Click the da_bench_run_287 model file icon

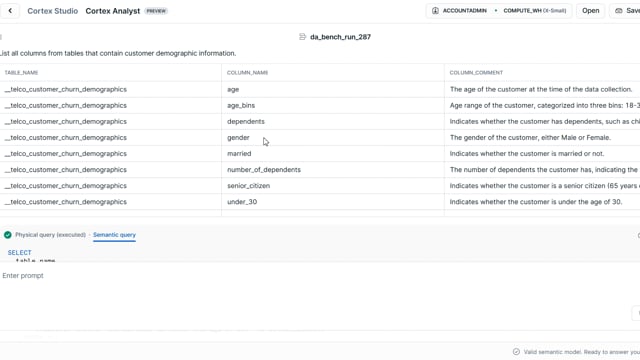(x=302, y=37)
